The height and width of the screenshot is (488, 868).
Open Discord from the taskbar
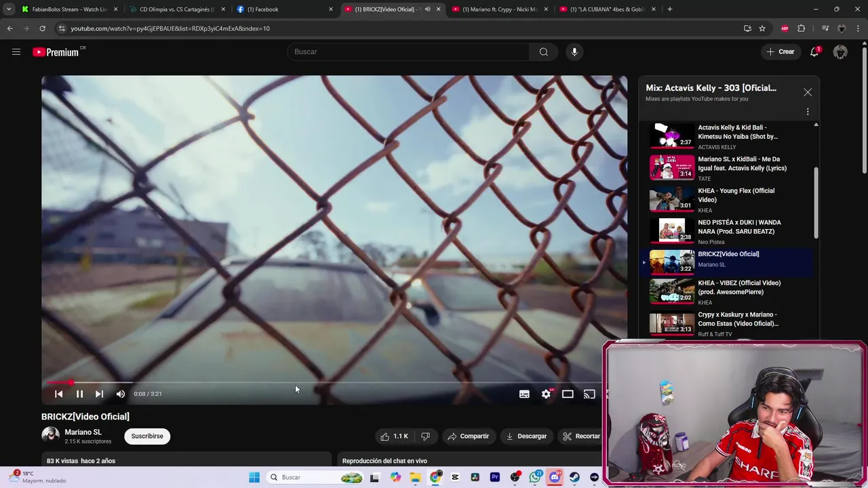click(x=555, y=477)
